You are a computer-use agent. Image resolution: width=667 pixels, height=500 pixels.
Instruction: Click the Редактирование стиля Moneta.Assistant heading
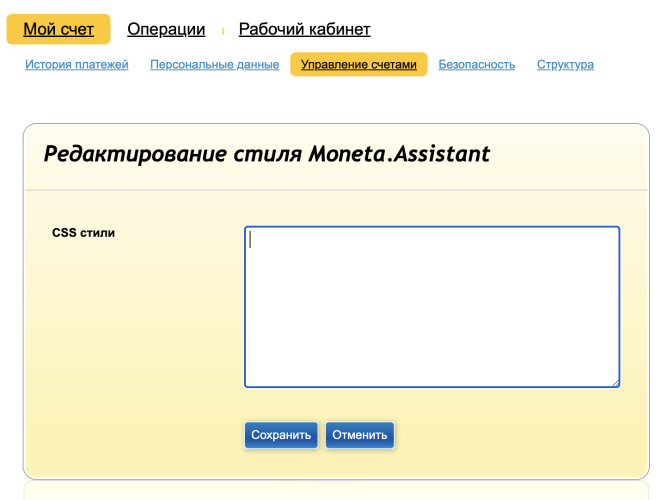pyautogui.click(x=266, y=154)
